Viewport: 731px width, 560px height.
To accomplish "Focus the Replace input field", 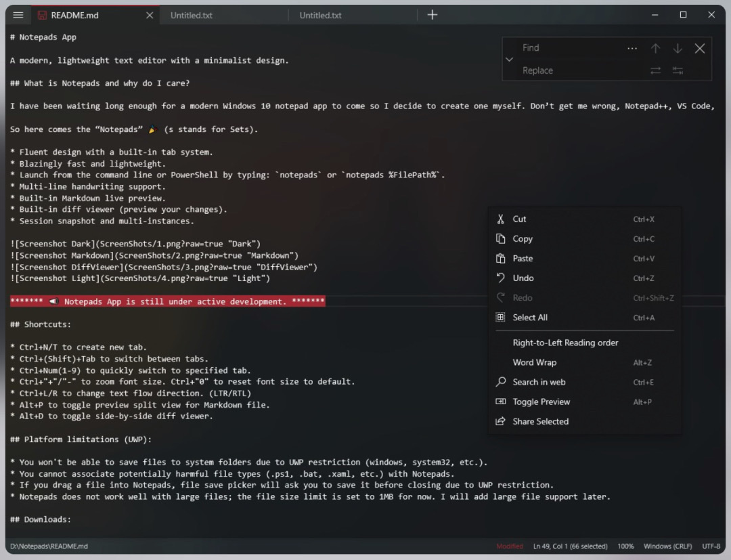I will pos(583,70).
